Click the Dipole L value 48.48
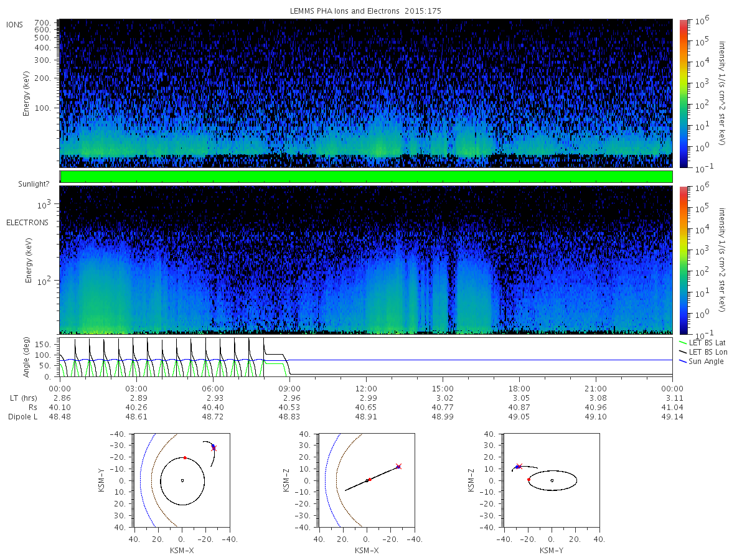The image size is (747, 560). pyautogui.click(x=60, y=417)
